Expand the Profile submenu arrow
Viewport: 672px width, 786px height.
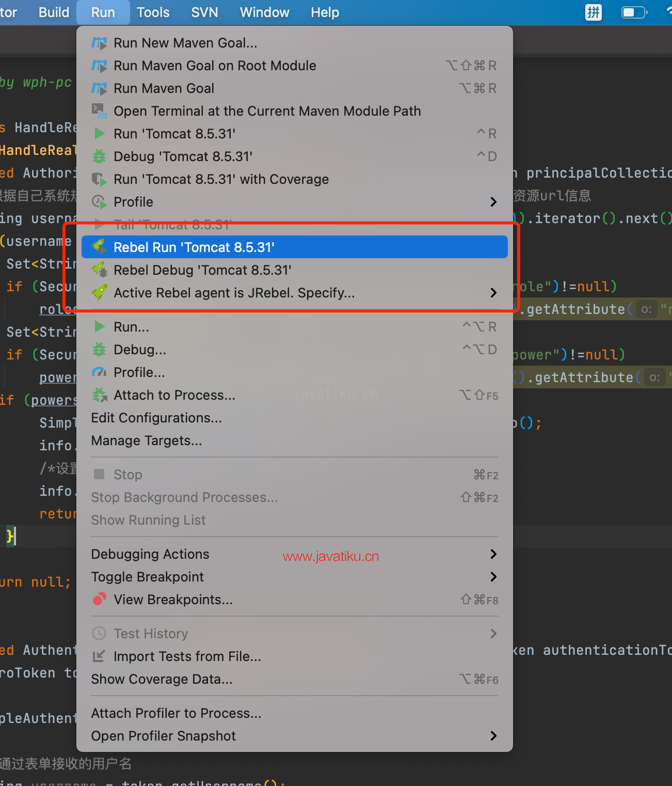click(493, 202)
